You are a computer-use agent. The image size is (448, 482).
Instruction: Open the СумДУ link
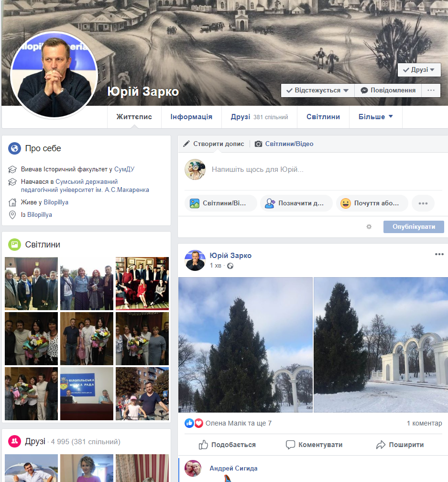coord(124,169)
